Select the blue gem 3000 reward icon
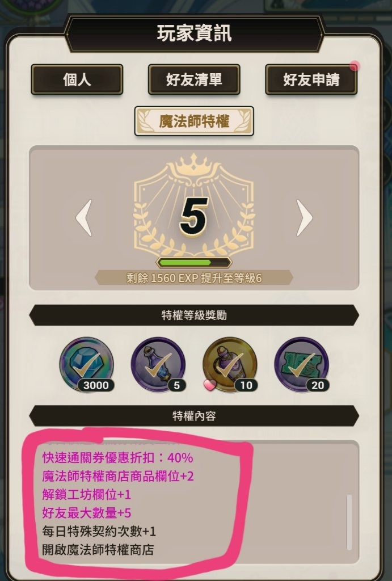Image resolution: width=392 pixels, height=581 pixels. 86,364
